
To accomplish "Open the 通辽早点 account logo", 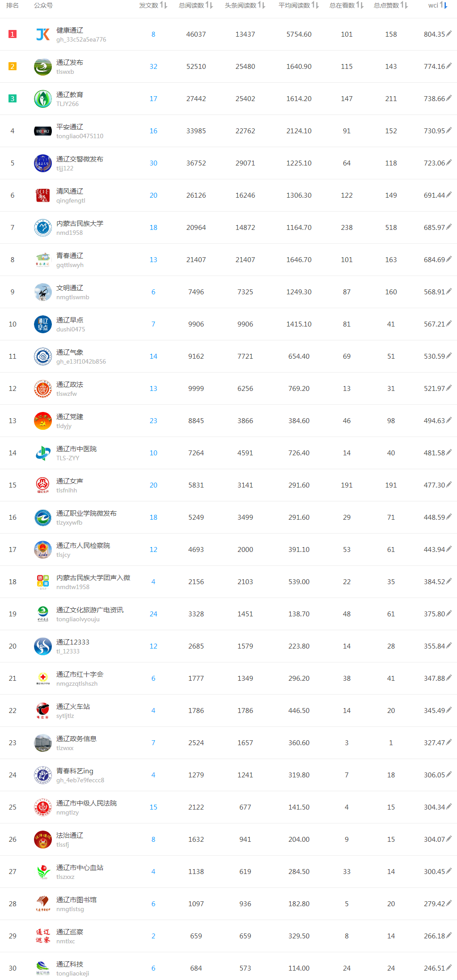I will [x=43, y=324].
